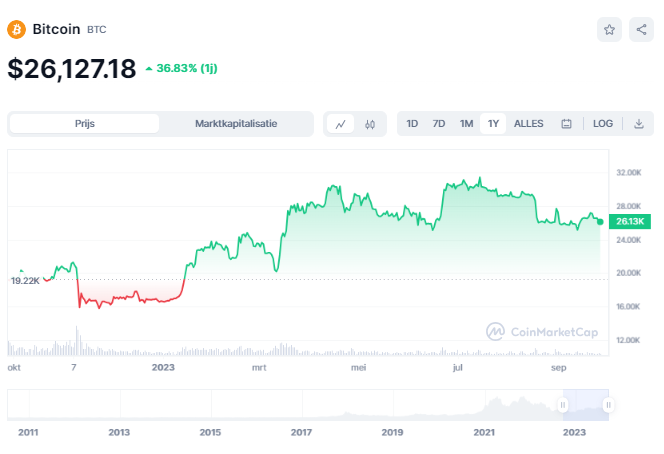Click the 24.00K axis label
Viewport: 664px width, 454px height.
pos(628,240)
